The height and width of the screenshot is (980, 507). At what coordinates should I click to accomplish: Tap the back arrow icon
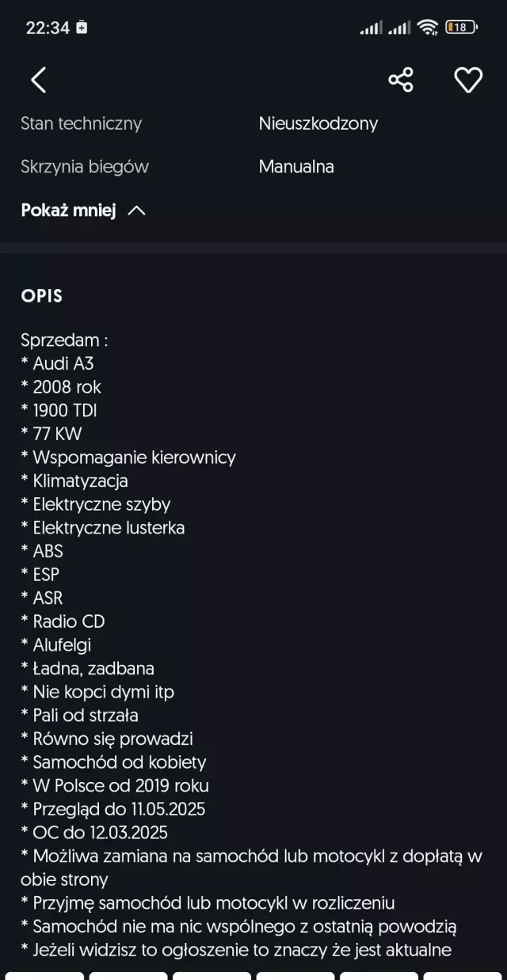point(38,80)
